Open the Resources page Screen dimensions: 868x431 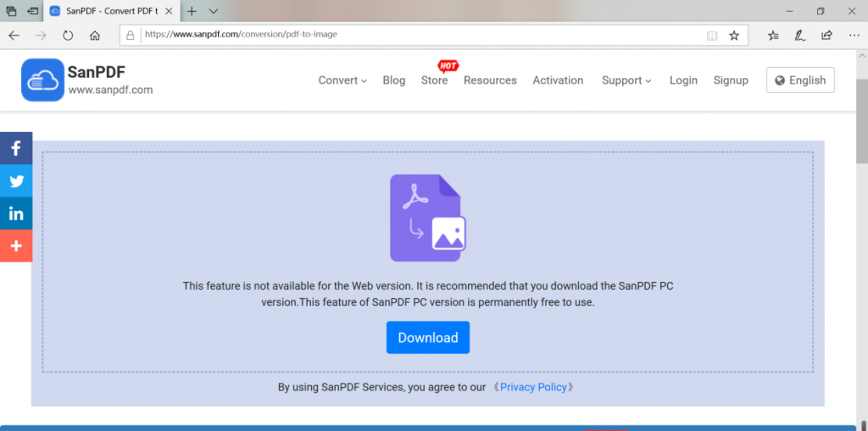[x=490, y=80]
